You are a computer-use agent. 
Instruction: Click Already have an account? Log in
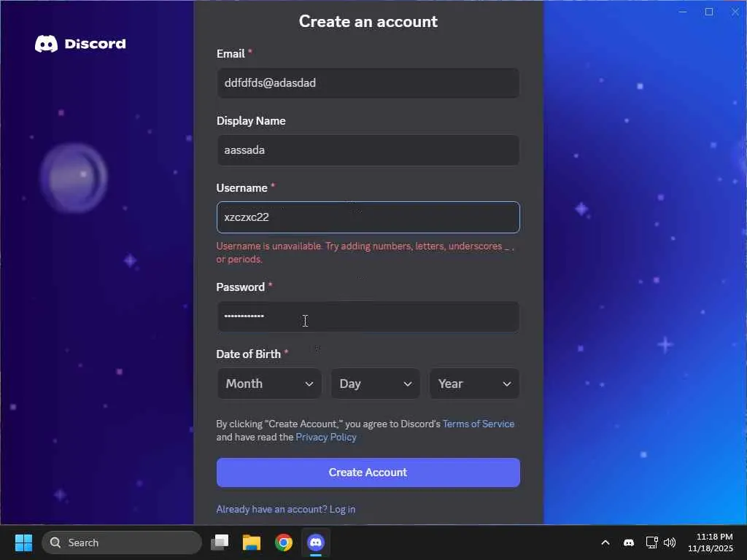286,509
